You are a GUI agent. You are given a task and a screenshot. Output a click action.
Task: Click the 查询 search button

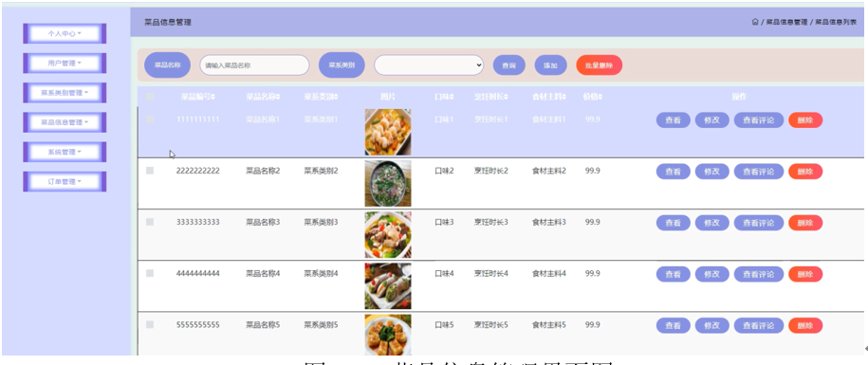508,65
